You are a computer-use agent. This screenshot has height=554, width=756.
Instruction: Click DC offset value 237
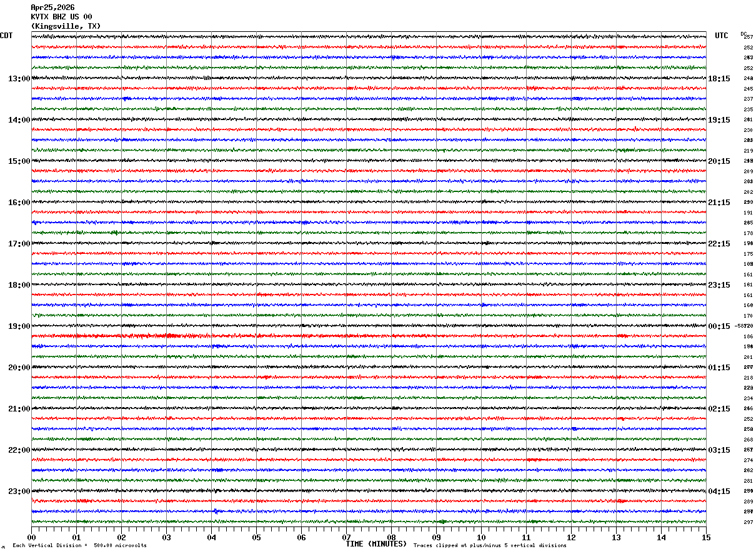click(x=748, y=99)
